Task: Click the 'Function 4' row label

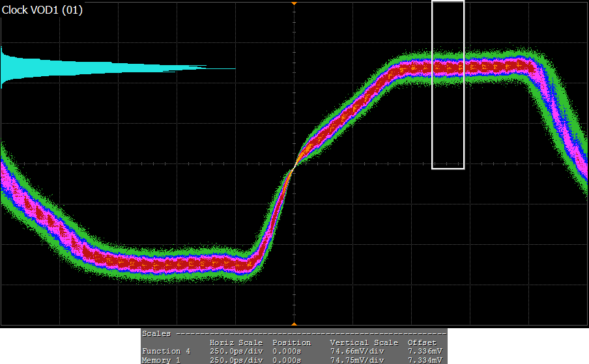Action: (166, 351)
